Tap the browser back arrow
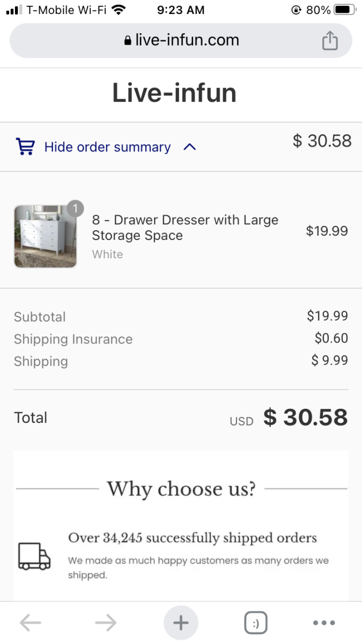 pos(31,623)
